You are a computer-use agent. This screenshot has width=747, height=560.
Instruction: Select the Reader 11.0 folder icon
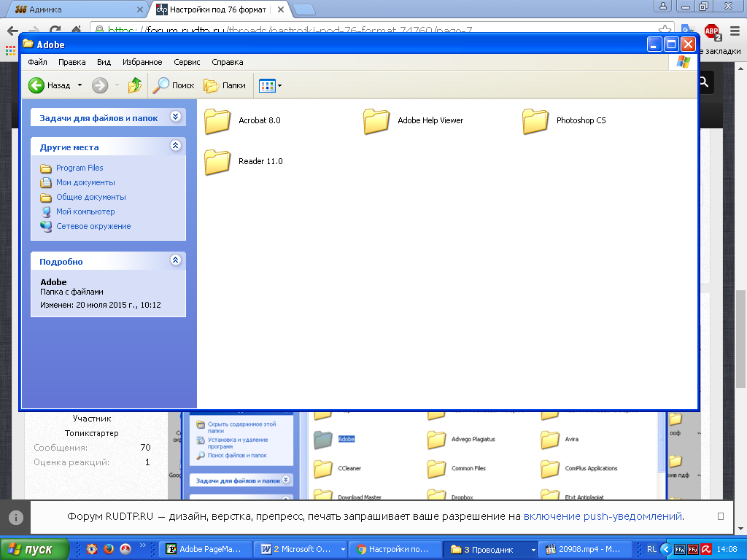coord(217,162)
